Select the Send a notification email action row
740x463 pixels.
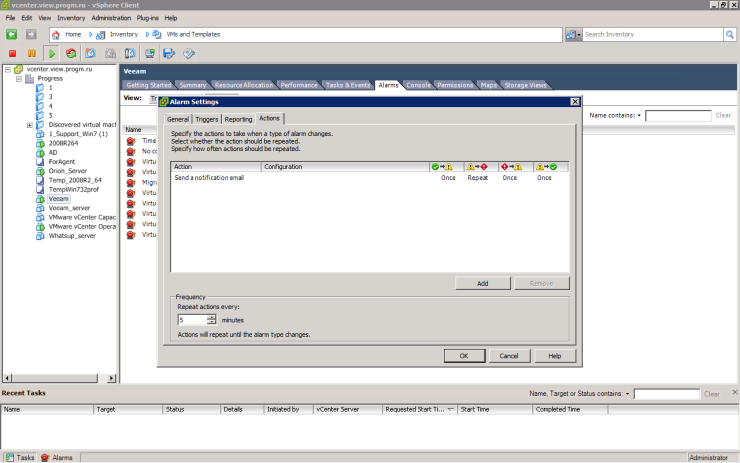[370, 178]
